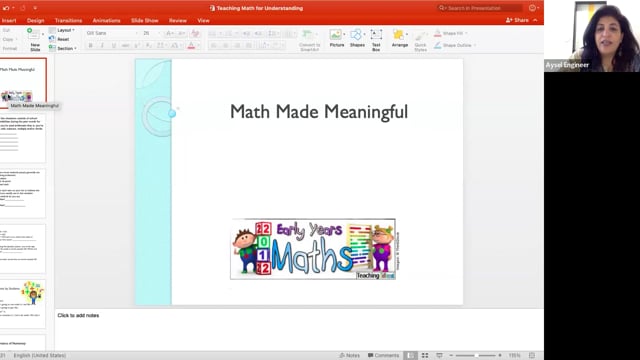
Task: Go to the Review tab
Action: [x=178, y=20]
